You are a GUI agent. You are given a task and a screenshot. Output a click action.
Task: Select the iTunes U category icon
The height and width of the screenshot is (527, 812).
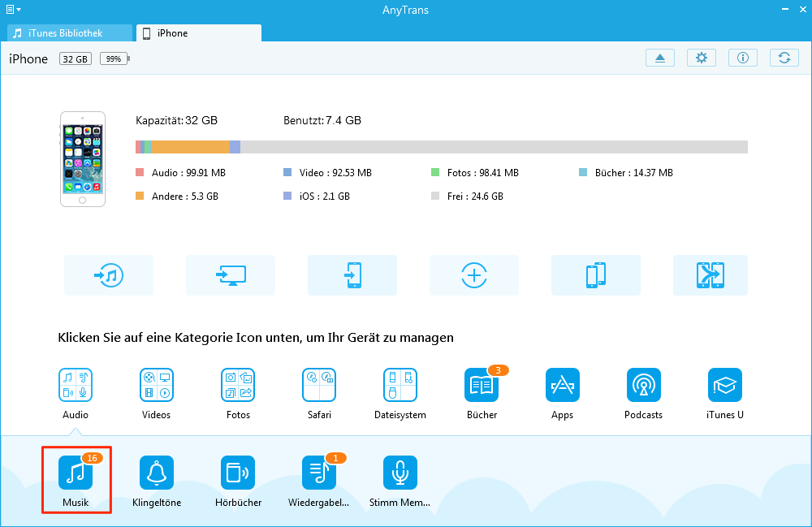[725, 385]
